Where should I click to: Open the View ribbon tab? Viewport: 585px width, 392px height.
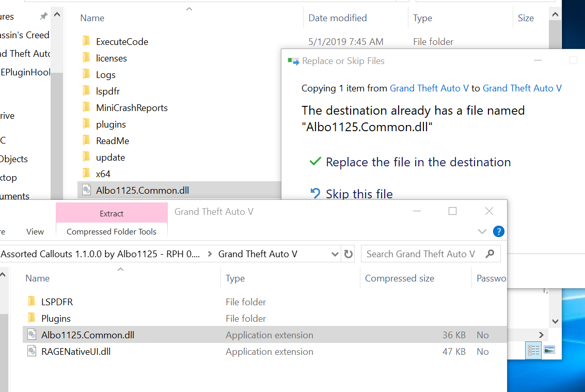[35, 231]
